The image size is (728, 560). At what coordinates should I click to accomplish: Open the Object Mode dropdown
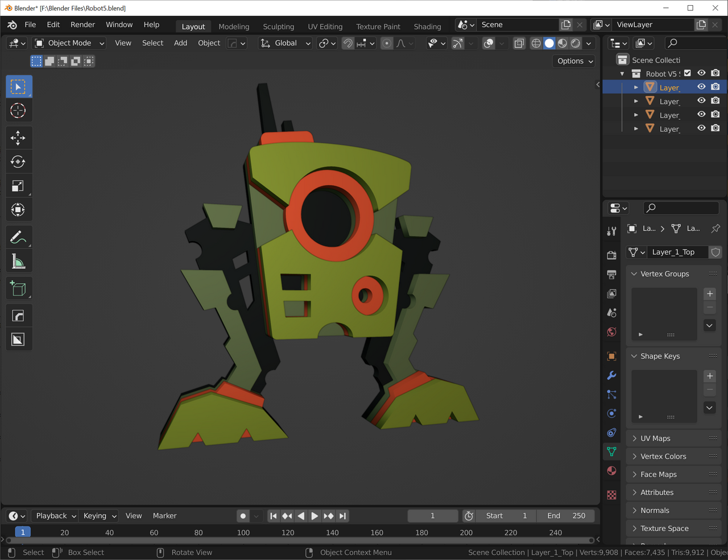click(69, 43)
